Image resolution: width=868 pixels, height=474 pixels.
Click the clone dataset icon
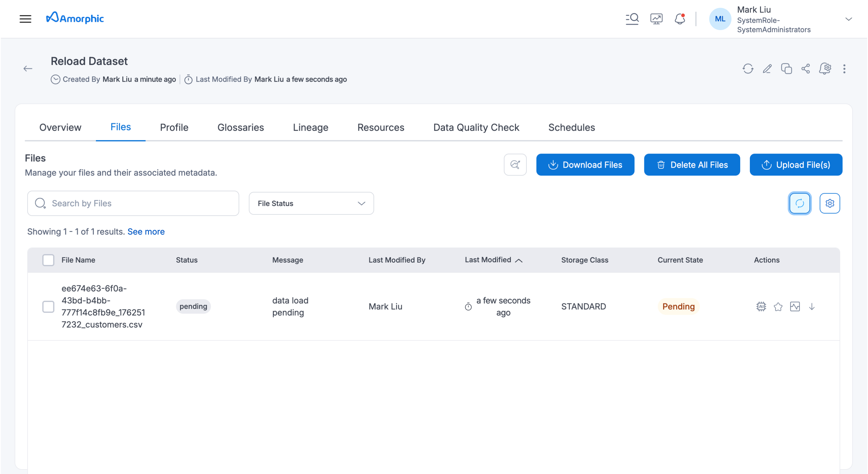pos(786,69)
